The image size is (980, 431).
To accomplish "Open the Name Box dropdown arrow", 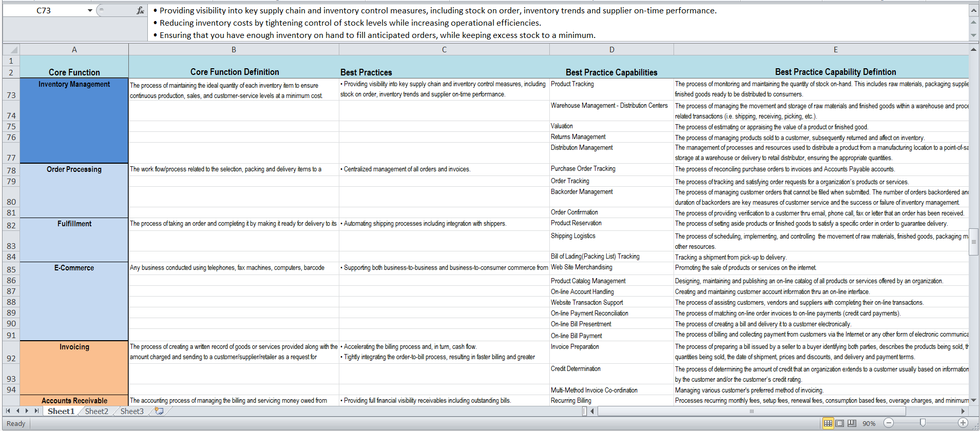I will coord(90,10).
